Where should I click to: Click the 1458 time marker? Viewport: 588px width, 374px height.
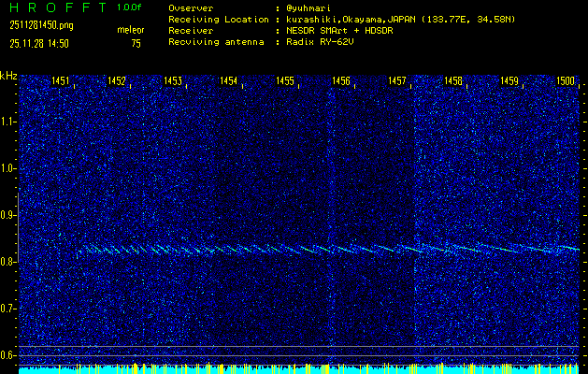pos(453,81)
